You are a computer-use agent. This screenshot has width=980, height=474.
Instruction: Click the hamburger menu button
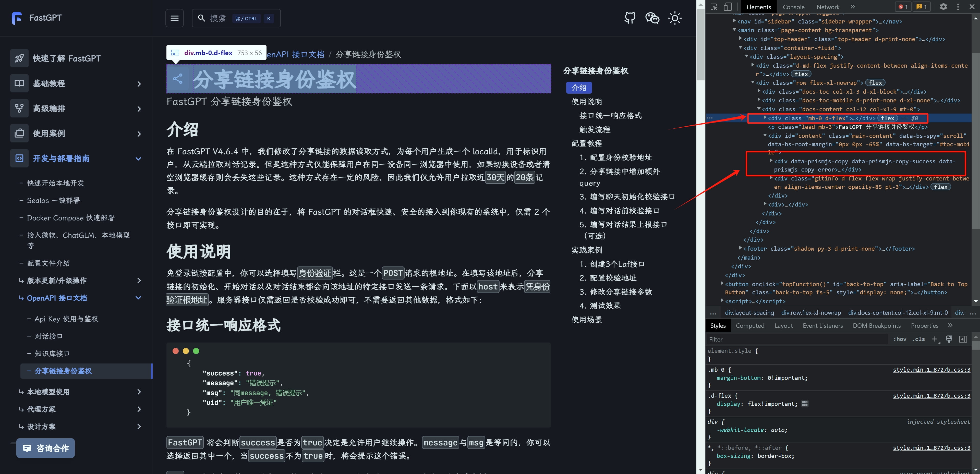tap(175, 18)
